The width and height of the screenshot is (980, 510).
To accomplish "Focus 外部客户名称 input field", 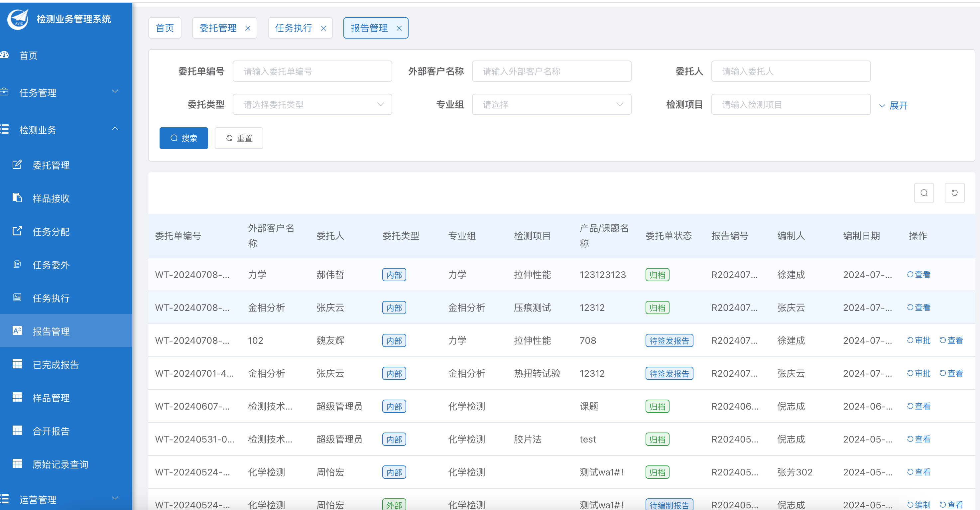I will click(551, 71).
